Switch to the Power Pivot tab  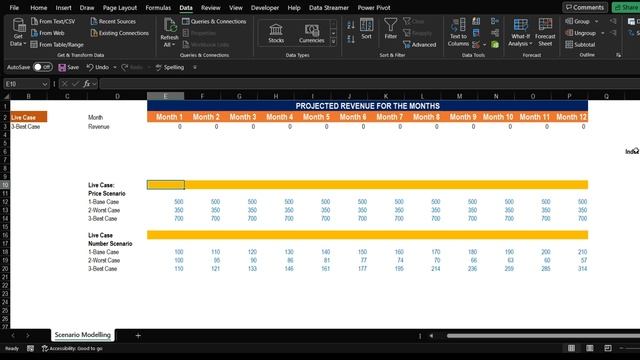(373, 8)
